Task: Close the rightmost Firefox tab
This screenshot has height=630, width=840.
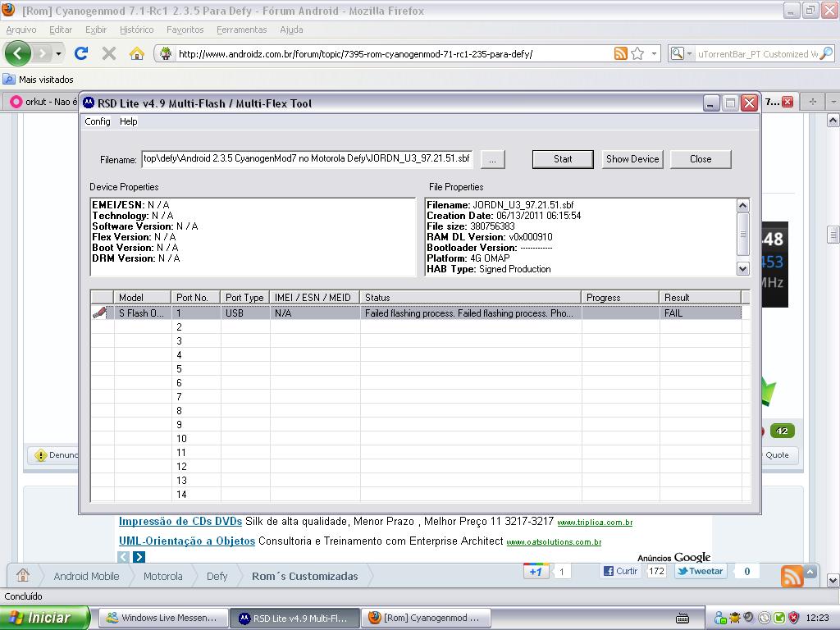Action: (787, 101)
